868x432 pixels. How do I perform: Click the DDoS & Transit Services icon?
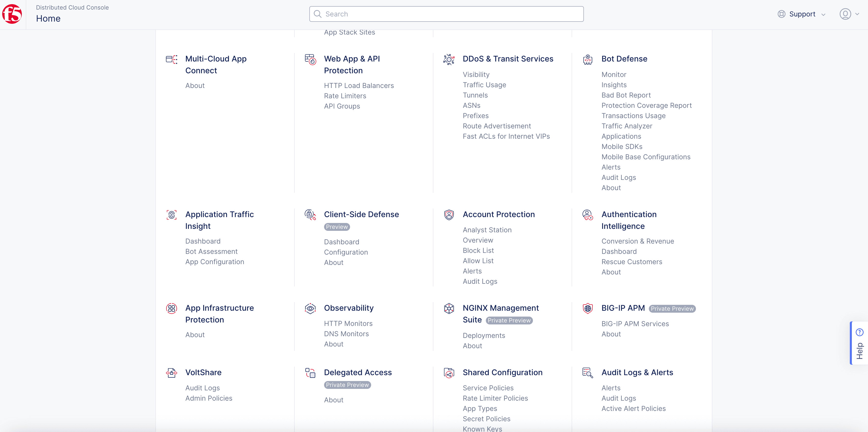click(x=449, y=60)
